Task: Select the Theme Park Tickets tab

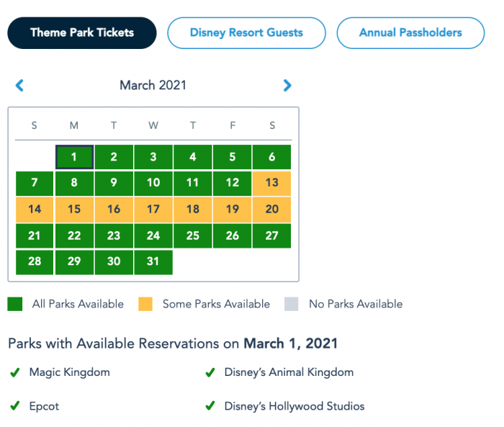Action: pos(81,32)
